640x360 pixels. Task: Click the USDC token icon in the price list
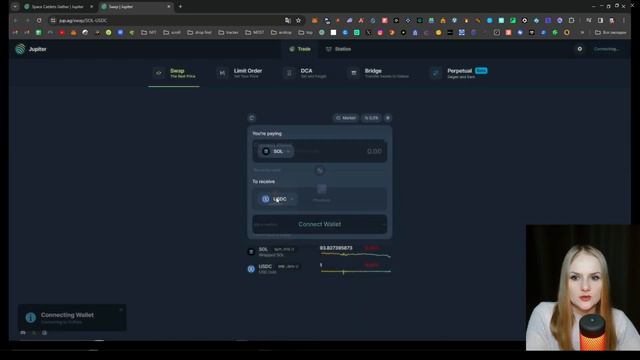pyautogui.click(x=251, y=269)
